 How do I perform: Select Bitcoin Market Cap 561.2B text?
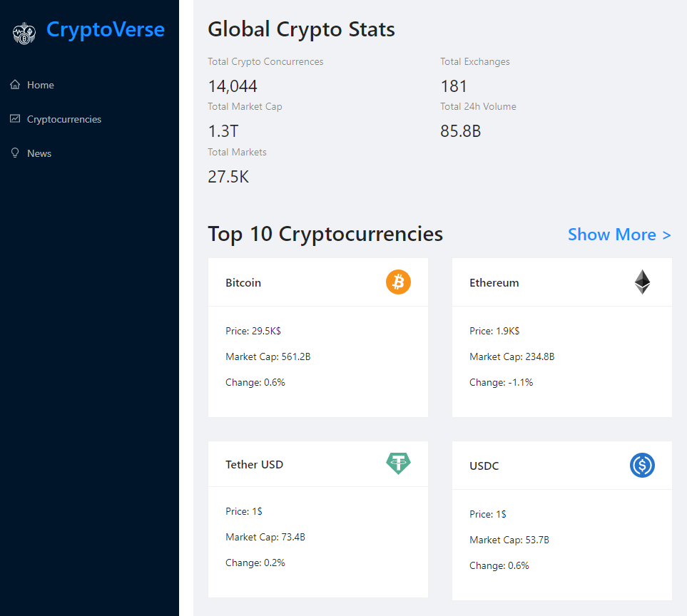(268, 356)
